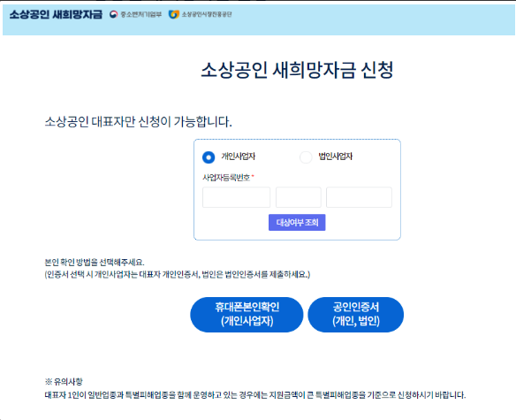The height and width of the screenshot is (420, 516).
Task: Focus the middle 사업자등록번호 input box
Action: (x=298, y=197)
